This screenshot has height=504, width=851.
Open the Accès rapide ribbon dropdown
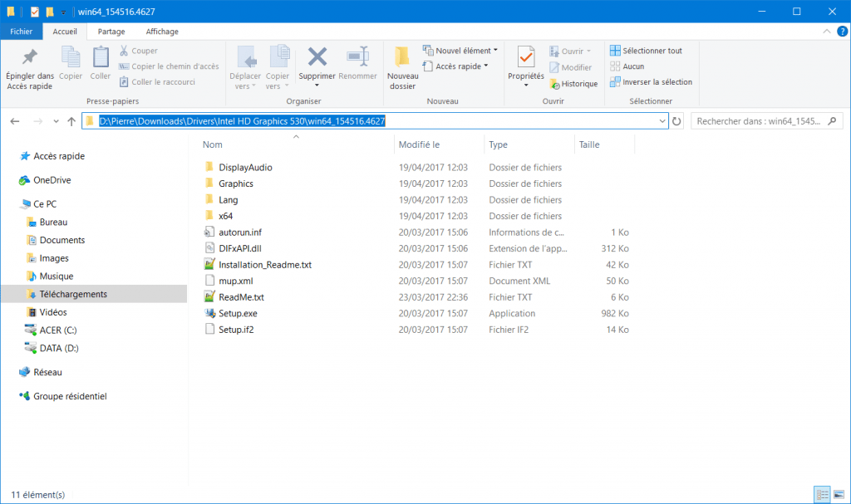pos(455,66)
